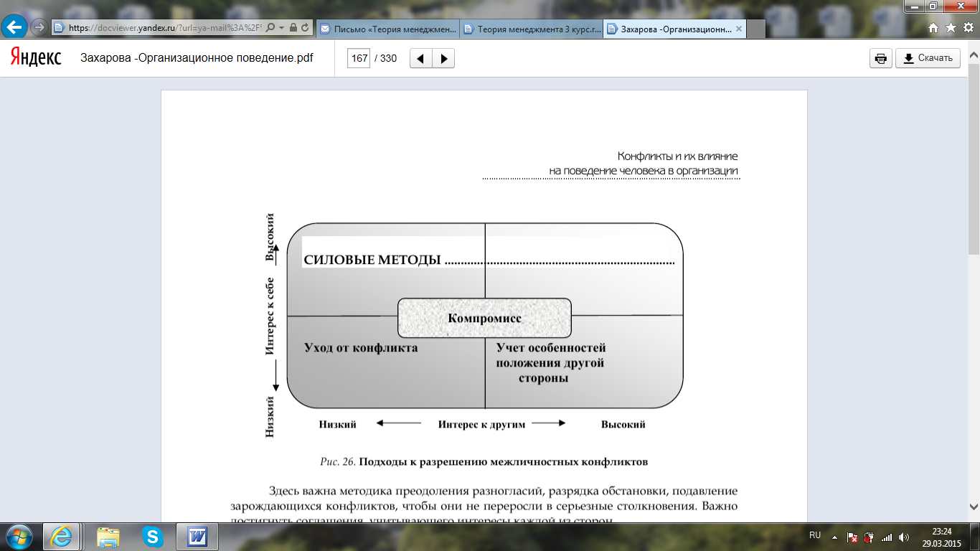Click the page number field showing 167

tap(359, 58)
